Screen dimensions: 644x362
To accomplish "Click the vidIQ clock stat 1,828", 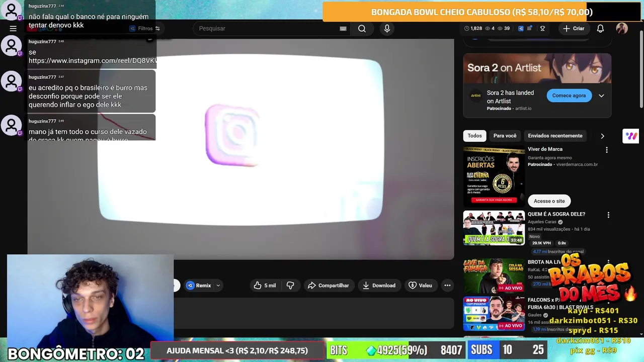I will click(x=473, y=29).
